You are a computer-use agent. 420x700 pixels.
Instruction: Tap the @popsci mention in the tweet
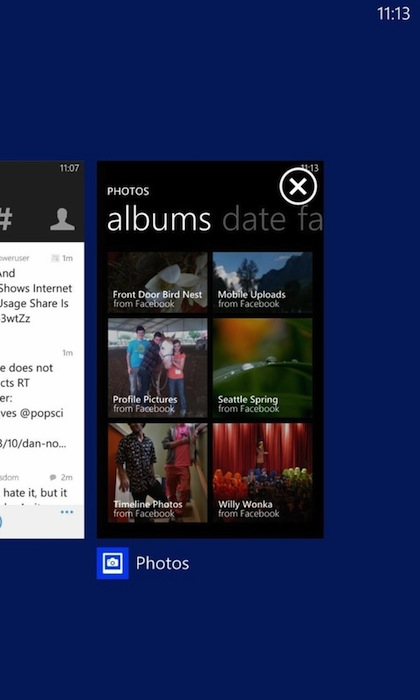coord(41,413)
